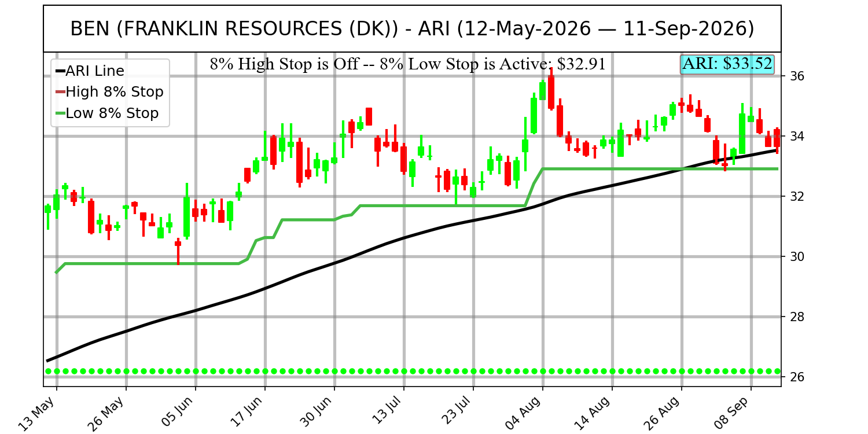Viewport: 868px width, 434px height.
Task: Click the tallest red candlestick near 04 Aug
Action: [551, 91]
